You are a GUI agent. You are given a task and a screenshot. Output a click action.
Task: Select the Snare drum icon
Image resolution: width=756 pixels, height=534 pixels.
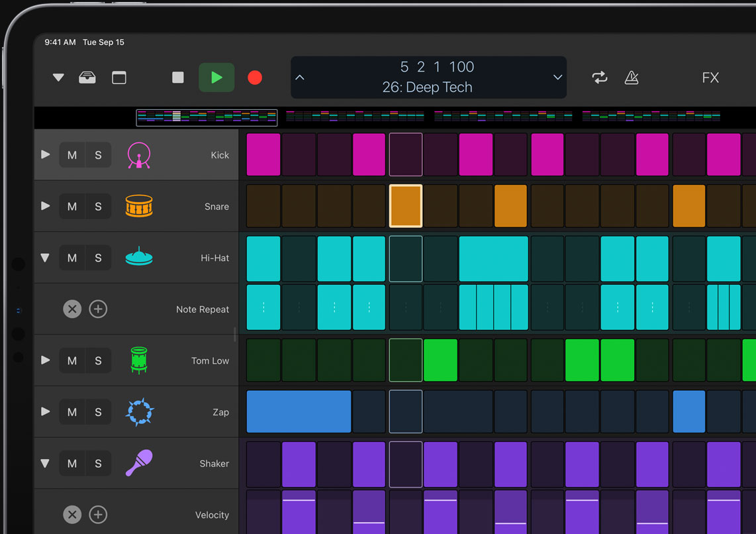click(x=139, y=206)
